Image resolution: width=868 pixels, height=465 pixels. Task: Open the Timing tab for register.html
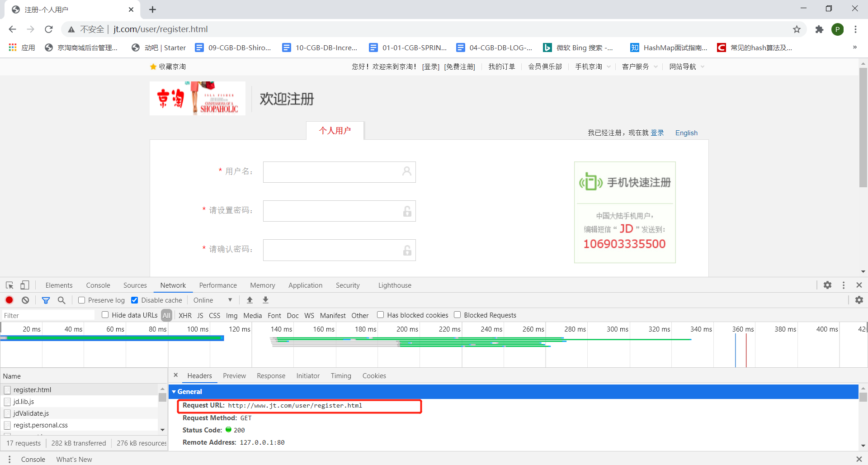(x=341, y=376)
